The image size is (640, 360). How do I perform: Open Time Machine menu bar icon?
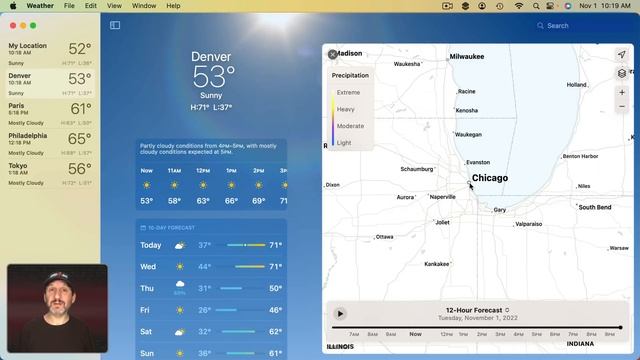[500, 6]
